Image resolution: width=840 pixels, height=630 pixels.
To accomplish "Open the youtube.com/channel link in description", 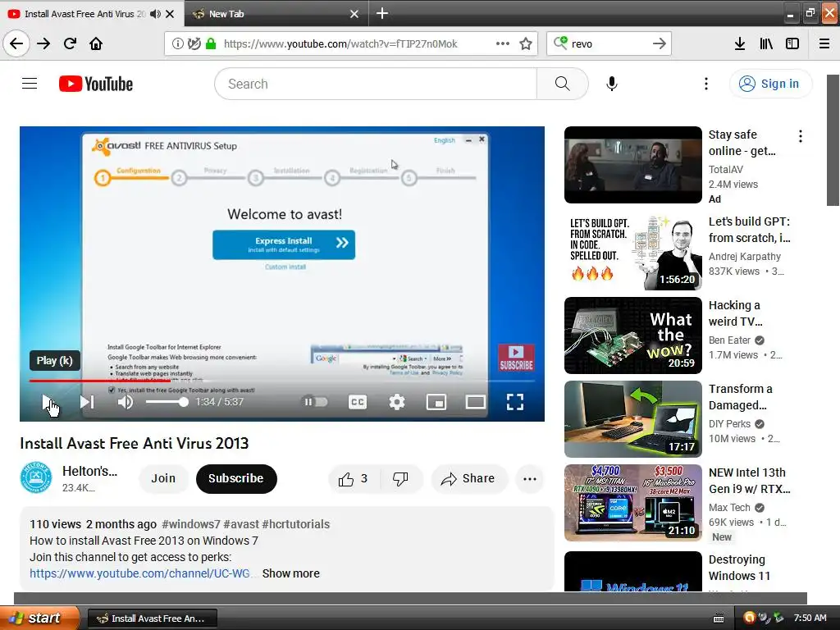I will [x=139, y=573].
